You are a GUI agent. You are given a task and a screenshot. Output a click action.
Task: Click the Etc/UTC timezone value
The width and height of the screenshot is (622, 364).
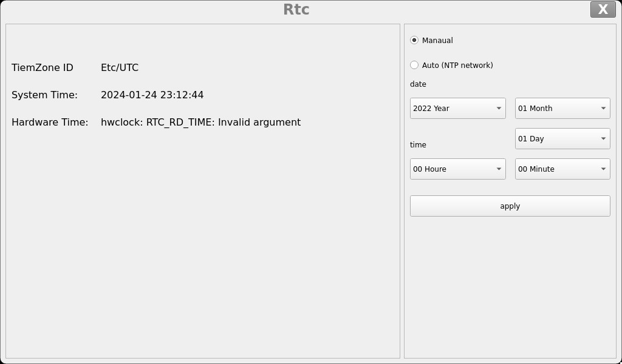click(x=120, y=68)
